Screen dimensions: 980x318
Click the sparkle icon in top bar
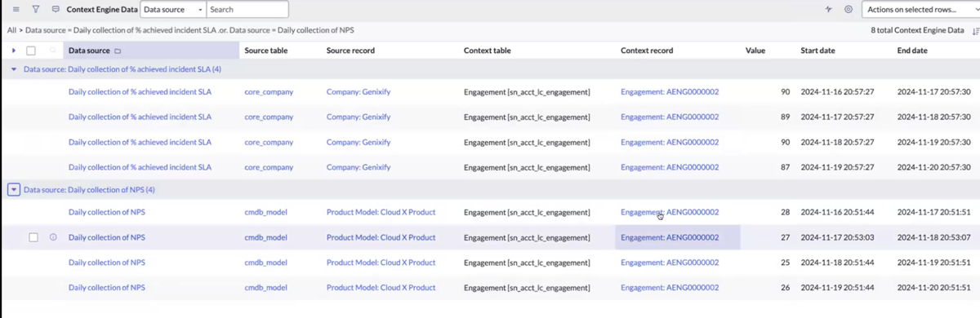(828, 10)
